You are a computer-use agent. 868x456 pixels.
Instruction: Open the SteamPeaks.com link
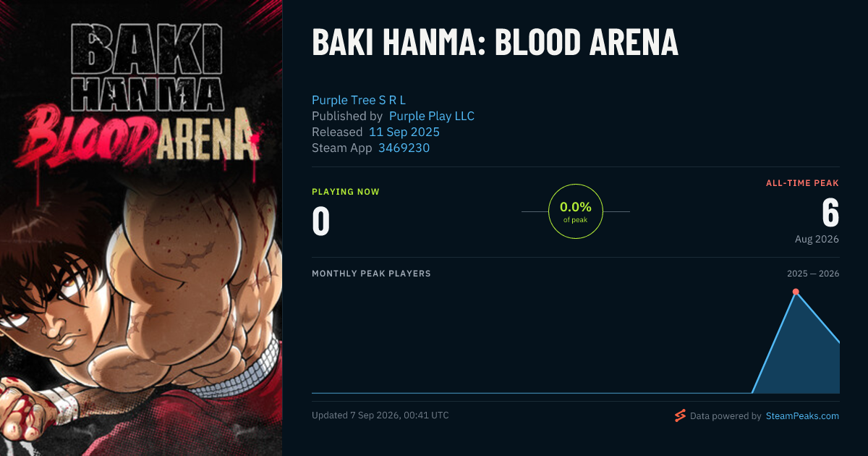[x=802, y=416]
